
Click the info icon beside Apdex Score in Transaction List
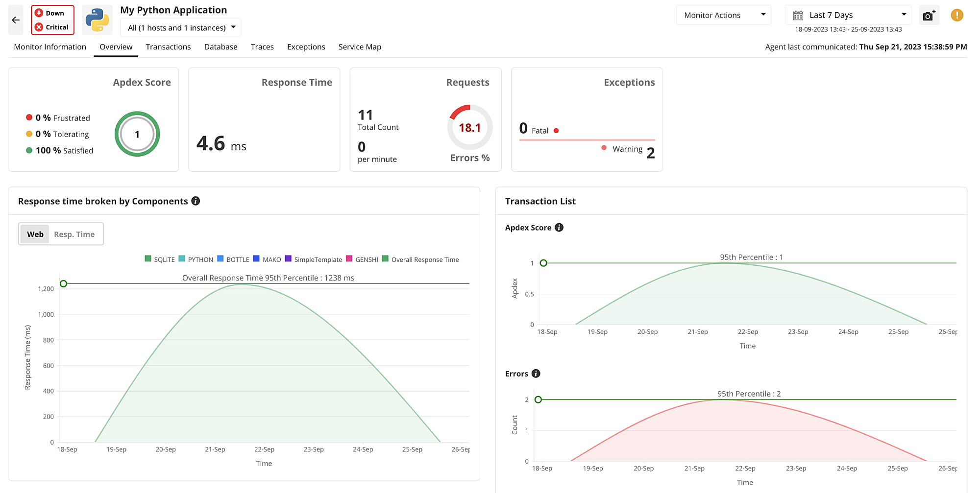[x=559, y=227]
